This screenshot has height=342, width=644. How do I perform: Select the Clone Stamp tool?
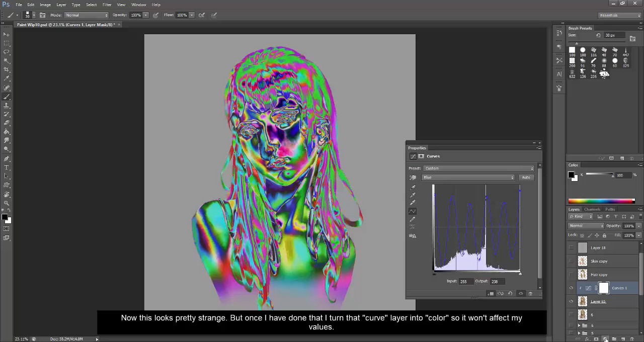7,105
